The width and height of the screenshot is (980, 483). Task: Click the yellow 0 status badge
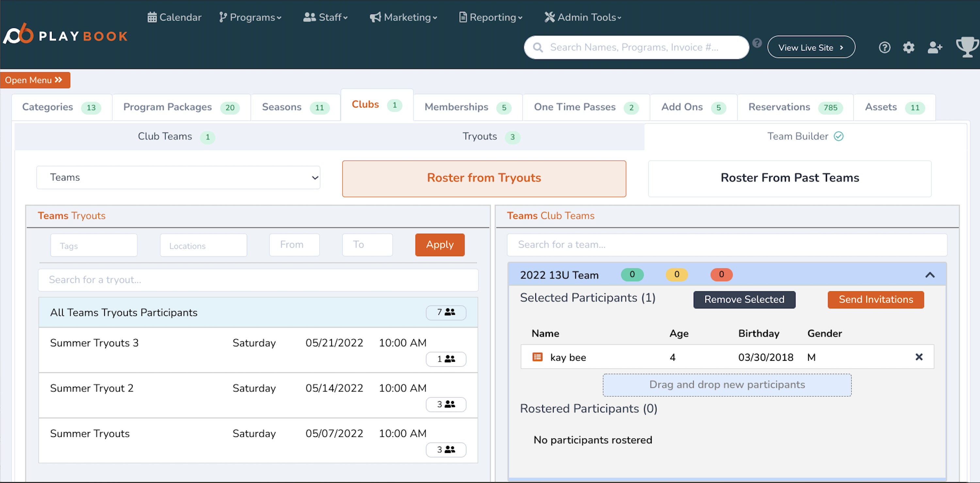677,275
